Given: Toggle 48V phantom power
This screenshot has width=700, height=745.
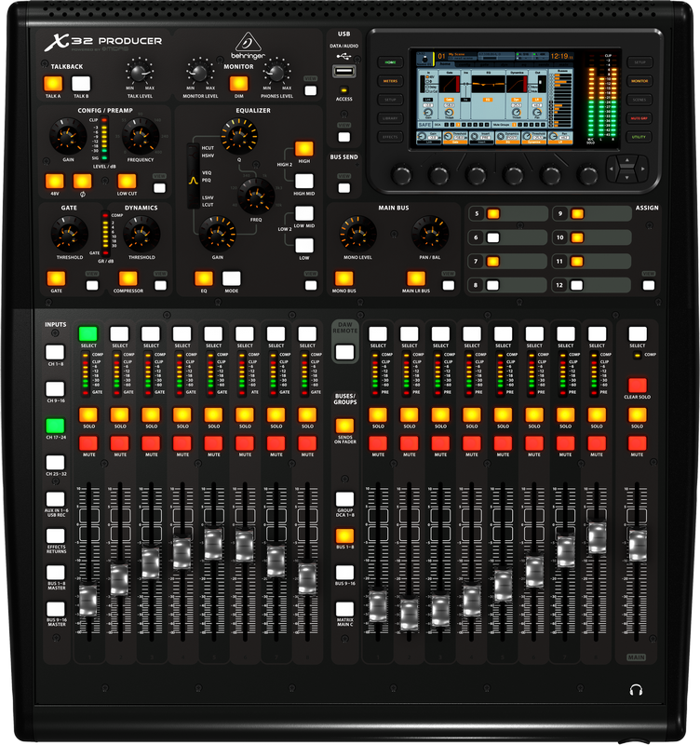Looking at the screenshot, I should click(53, 182).
